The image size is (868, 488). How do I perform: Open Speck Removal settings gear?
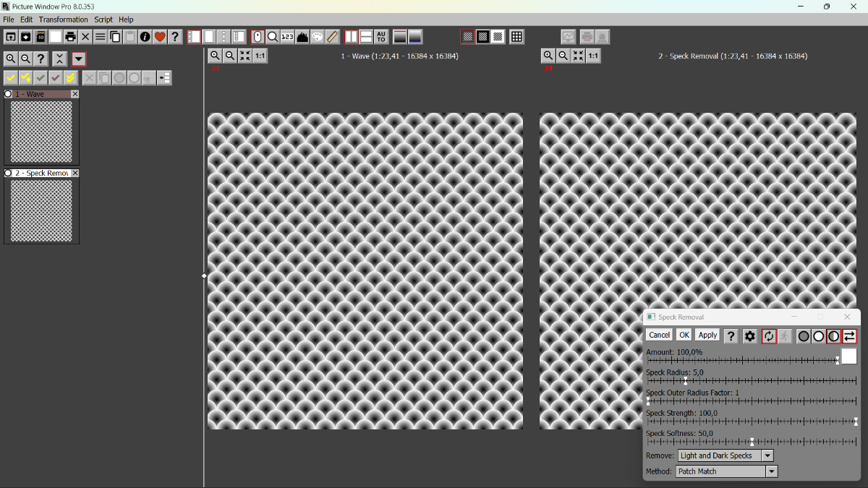tap(750, 336)
